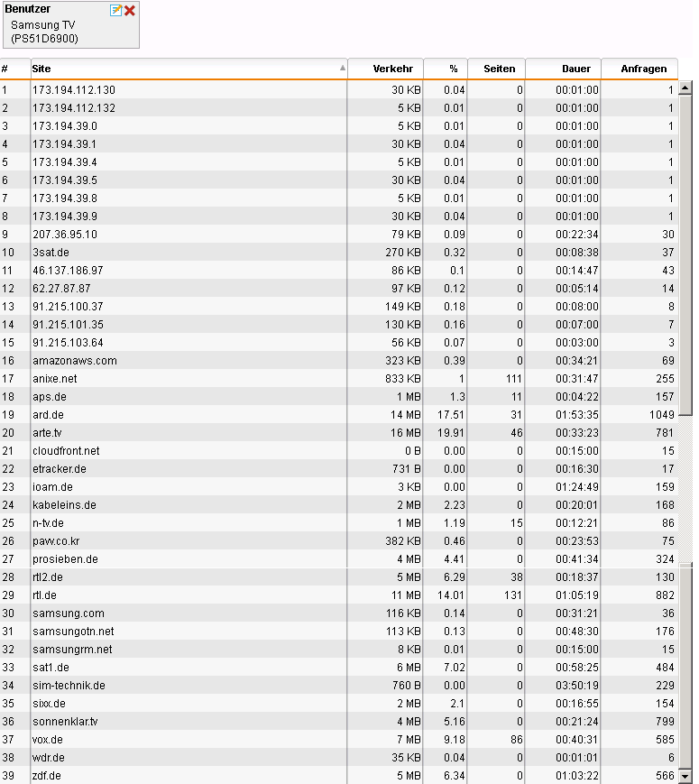699x784 pixels.
Task: Click the 1049 requests value for ard.de
Action: pos(662,414)
